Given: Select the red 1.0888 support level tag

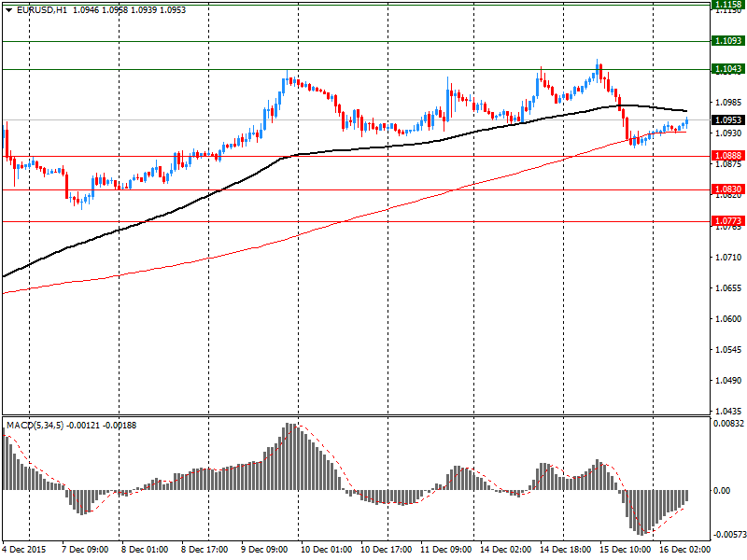Looking at the screenshot, I should (728, 156).
